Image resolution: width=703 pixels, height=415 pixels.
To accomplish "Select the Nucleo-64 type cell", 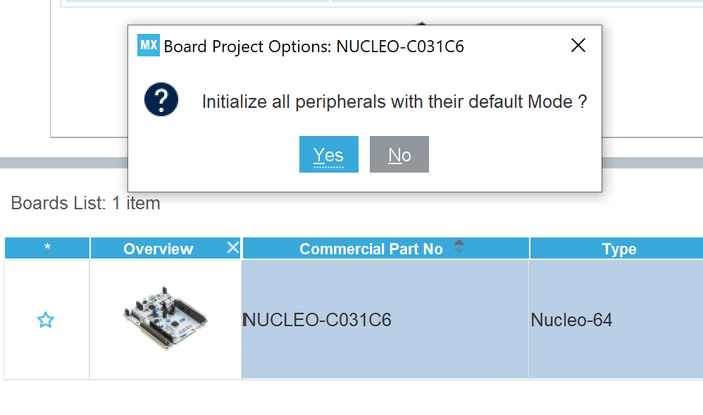I will 615,320.
